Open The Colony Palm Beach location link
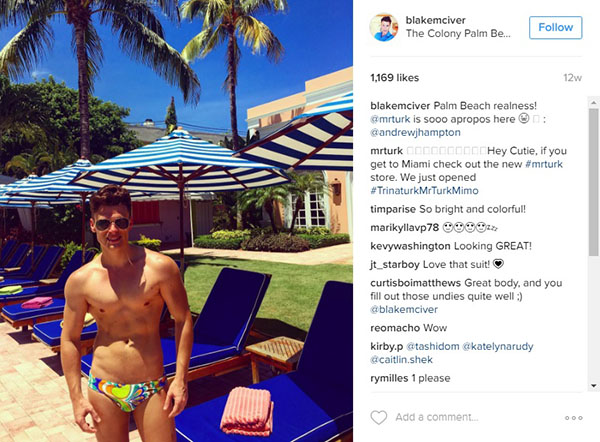This screenshot has width=600, height=442. (x=458, y=34)
